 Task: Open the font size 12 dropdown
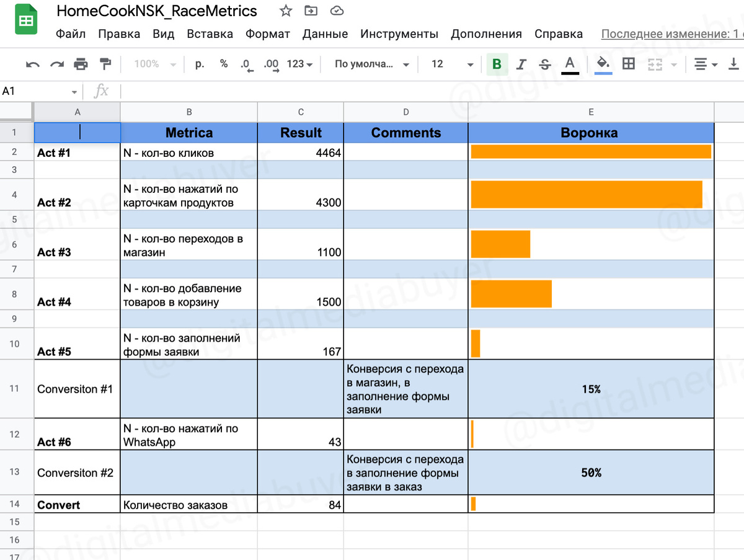pos(452,64)
